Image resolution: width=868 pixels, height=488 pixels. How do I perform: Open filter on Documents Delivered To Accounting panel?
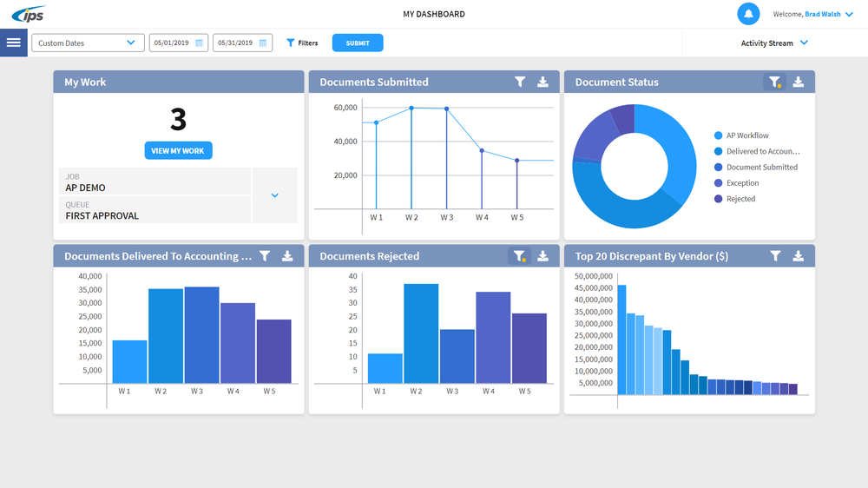[265, 256]
